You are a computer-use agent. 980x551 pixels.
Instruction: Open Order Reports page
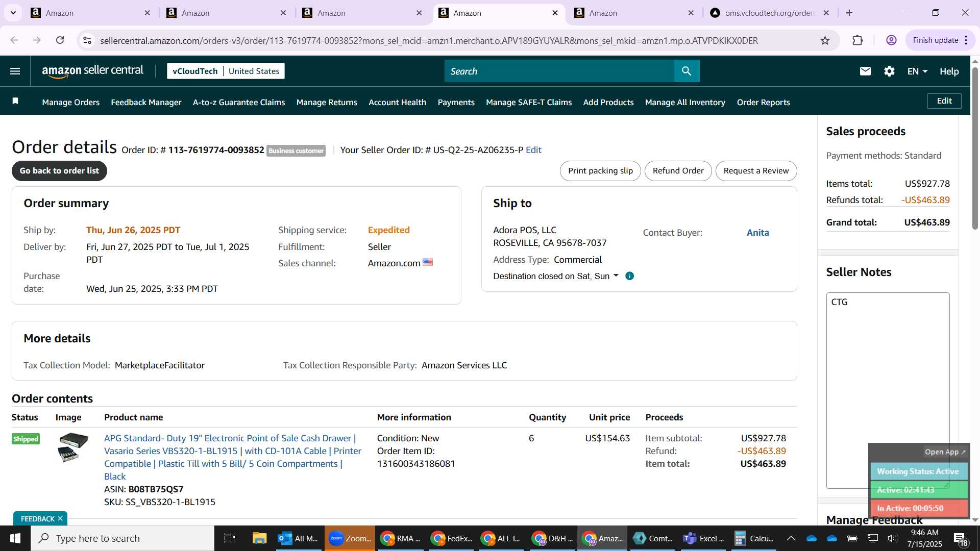tap(763, 102)
